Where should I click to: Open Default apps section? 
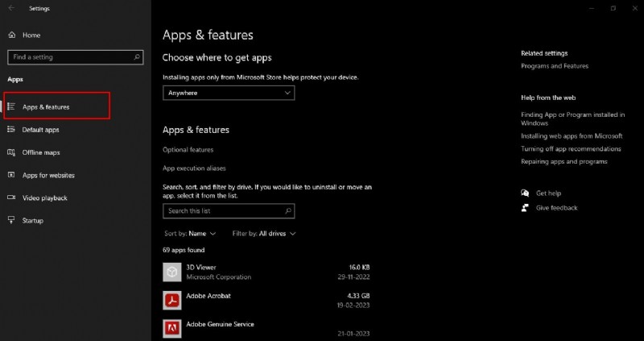[41, 130]
